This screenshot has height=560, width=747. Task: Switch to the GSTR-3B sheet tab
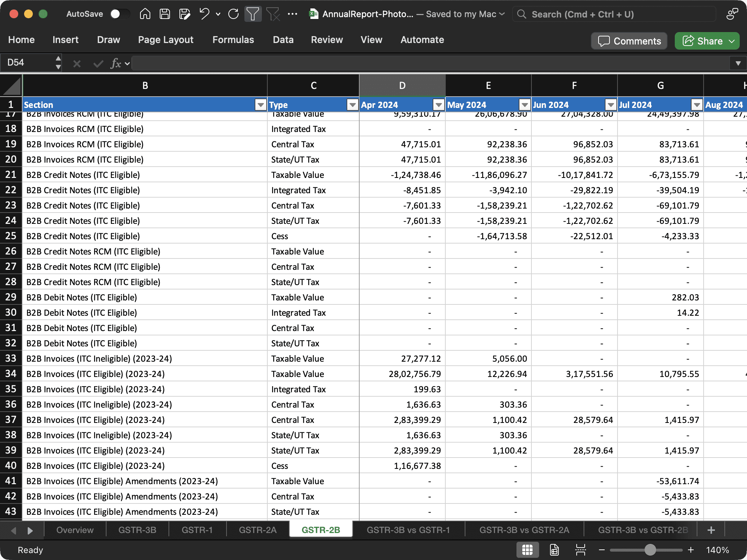coord(137,530)
